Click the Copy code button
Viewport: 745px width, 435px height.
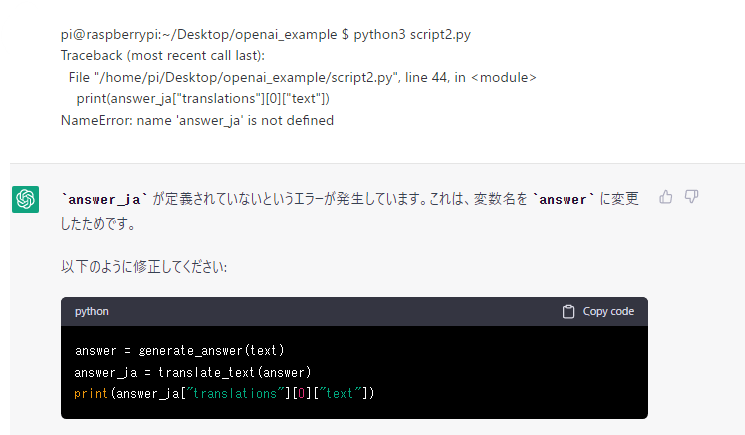coord(598,312)
